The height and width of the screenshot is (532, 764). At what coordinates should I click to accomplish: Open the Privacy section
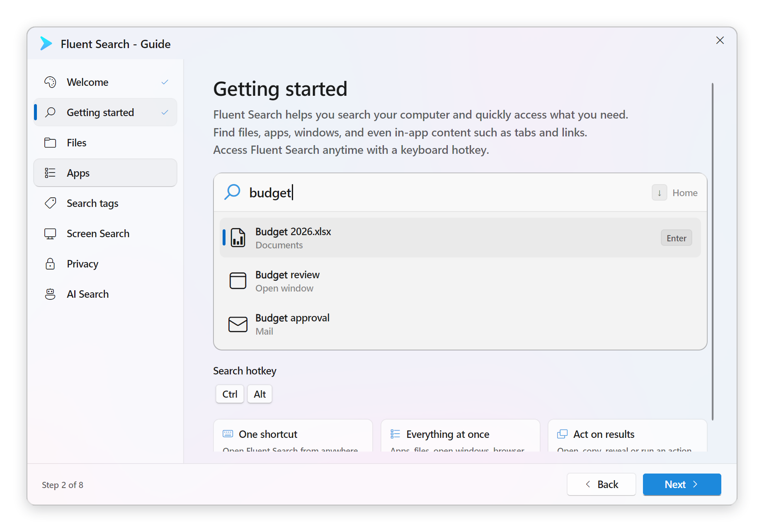(105, 264)
